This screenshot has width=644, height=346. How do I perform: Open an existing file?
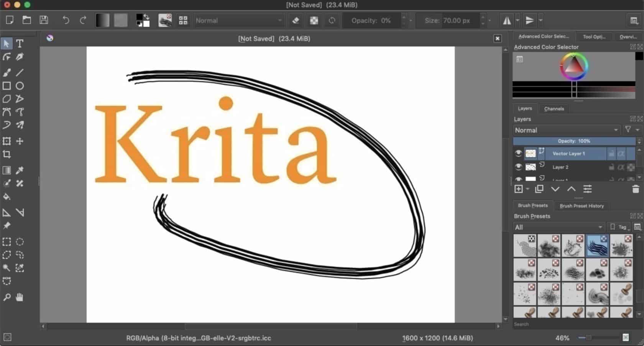26,20
